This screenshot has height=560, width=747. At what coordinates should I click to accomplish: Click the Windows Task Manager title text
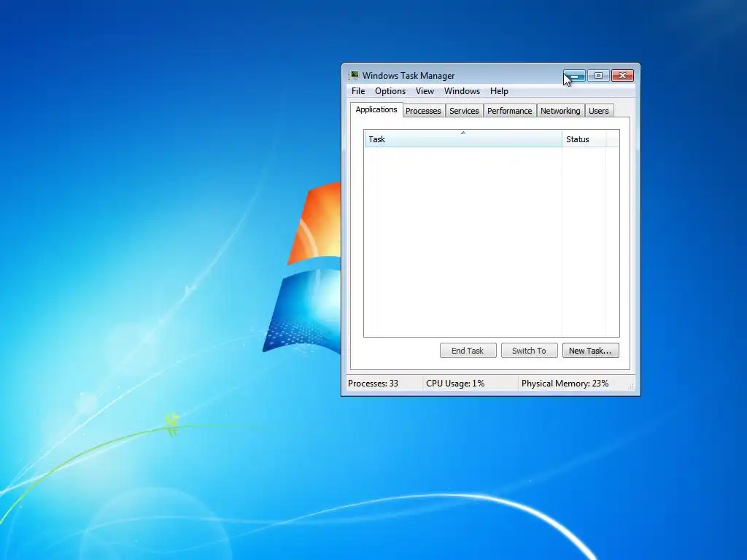point(409,76)
